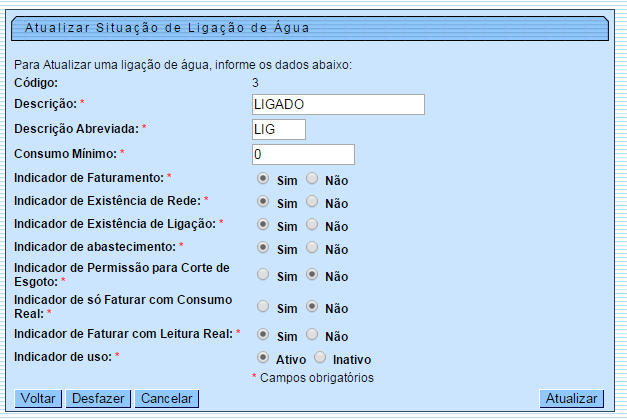Submit the form with Atualizar button

coord(572,398)
